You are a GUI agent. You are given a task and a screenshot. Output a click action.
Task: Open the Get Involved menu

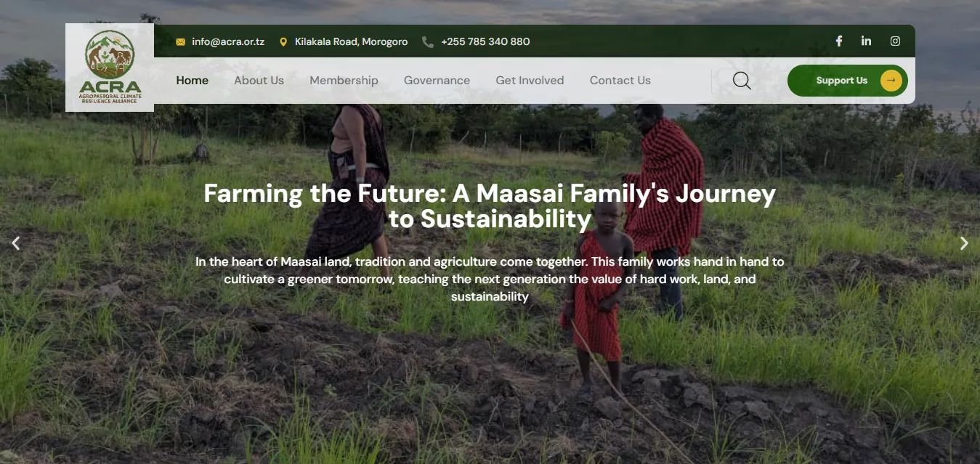(530, 81)
